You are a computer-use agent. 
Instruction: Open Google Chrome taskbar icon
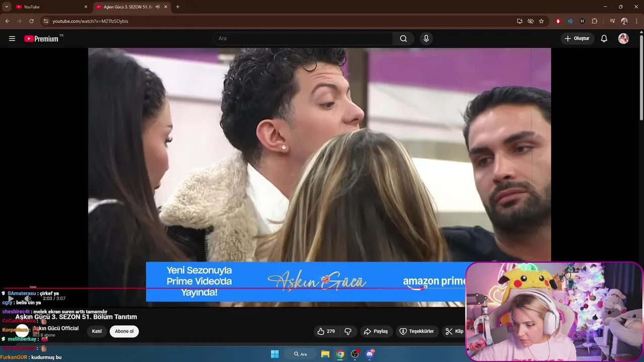click(340, 354)
